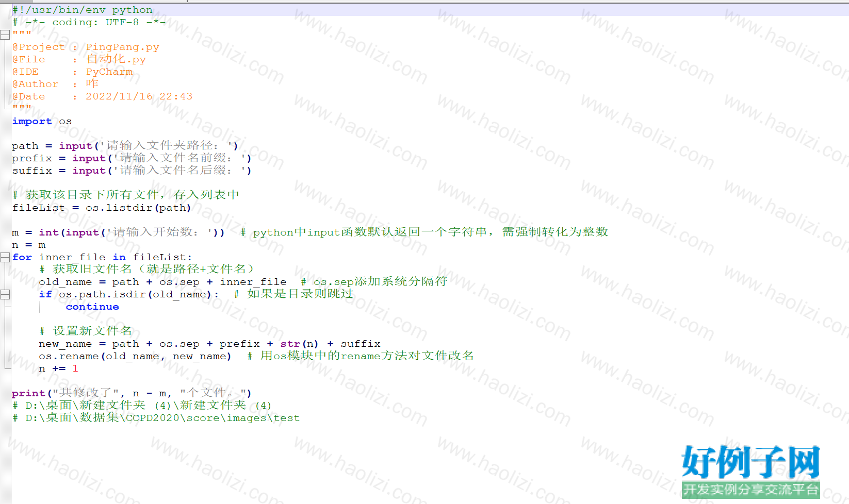849x504 pixels.
Task: Click the 'm = int(input(' statement
Action: point(118,232)
